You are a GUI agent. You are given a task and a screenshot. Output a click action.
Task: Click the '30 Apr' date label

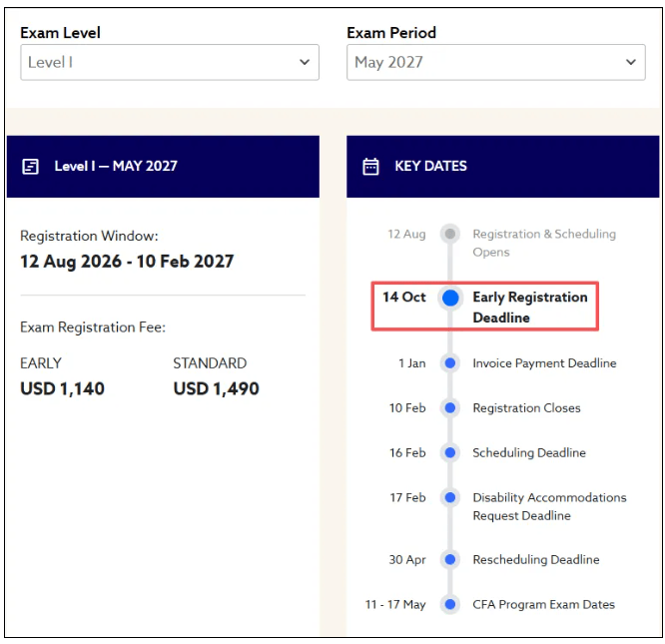point(407,560)
